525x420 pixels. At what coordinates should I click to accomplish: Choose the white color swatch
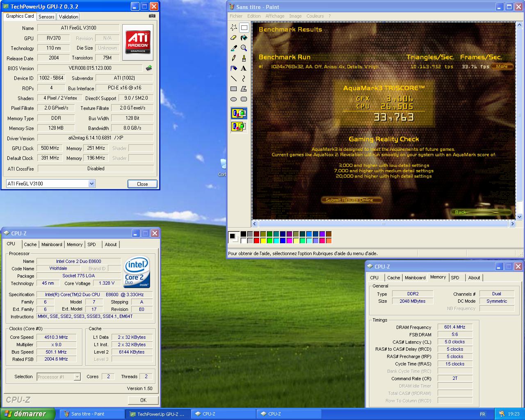(243, 241)
